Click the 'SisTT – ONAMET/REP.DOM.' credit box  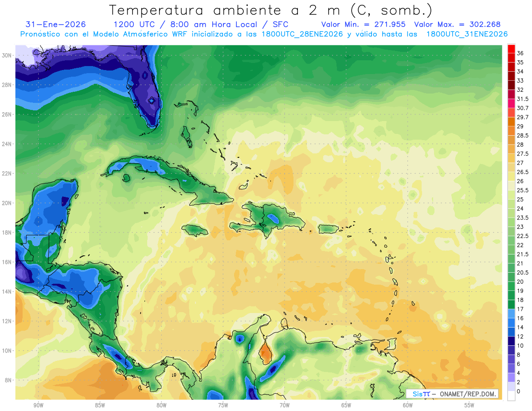click(452, 394)
